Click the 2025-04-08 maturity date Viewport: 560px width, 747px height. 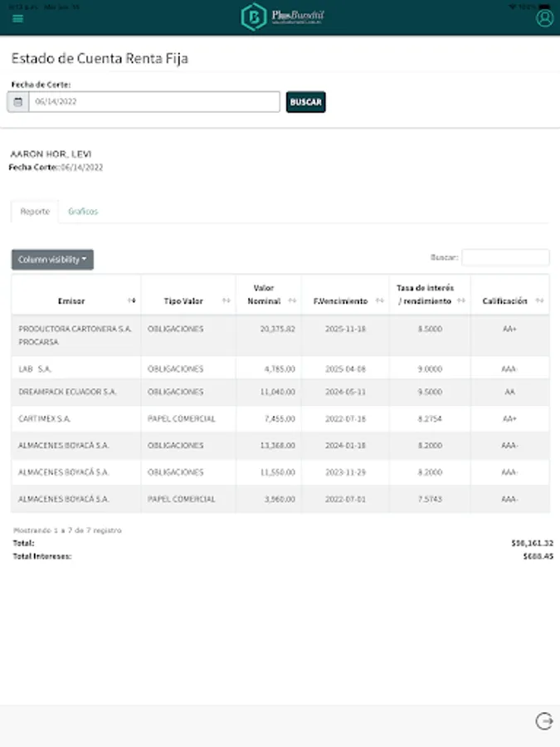345,369
